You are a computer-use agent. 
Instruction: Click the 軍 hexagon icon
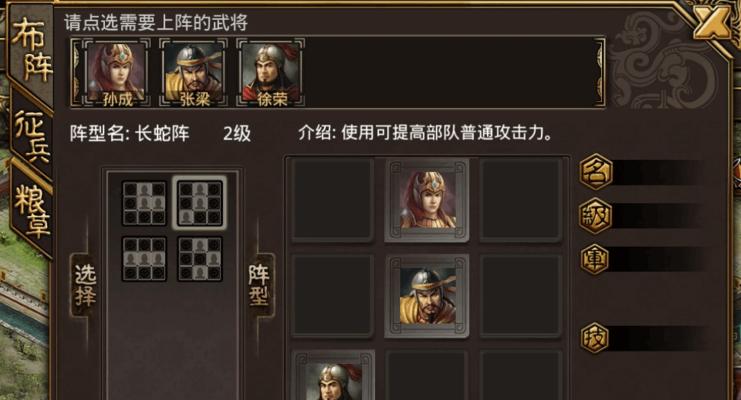595,260
